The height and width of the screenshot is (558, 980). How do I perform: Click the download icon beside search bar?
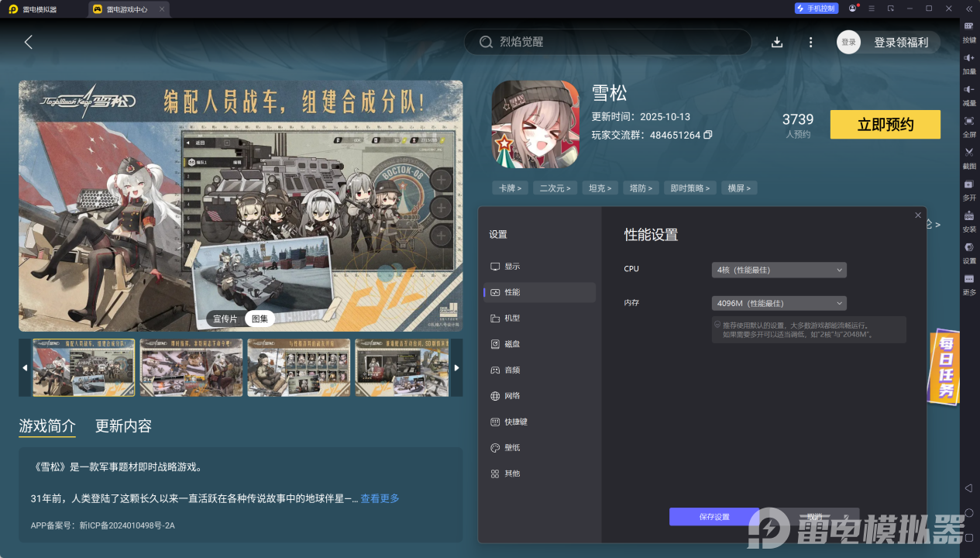pyautogui.click(x=777, y=42)
